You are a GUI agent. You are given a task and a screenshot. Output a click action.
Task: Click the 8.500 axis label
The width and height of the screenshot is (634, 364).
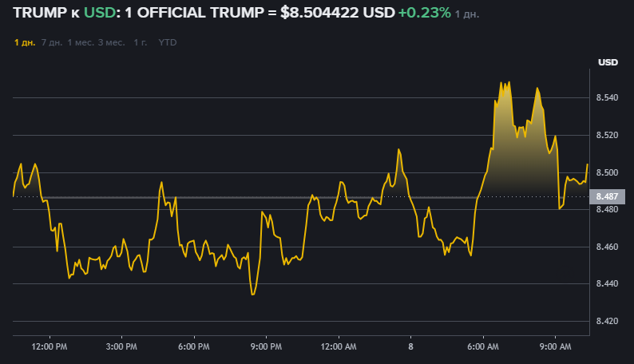tap(608, 173)
